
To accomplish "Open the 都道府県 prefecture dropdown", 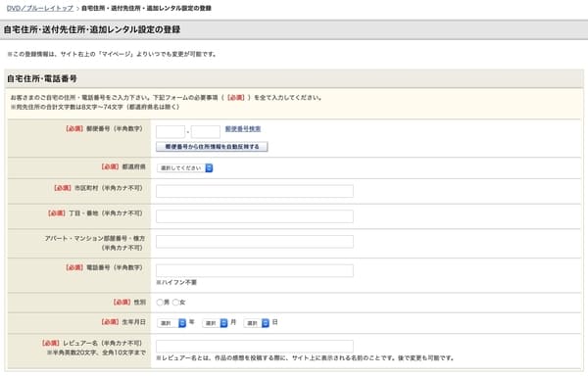I will (185, 167).
